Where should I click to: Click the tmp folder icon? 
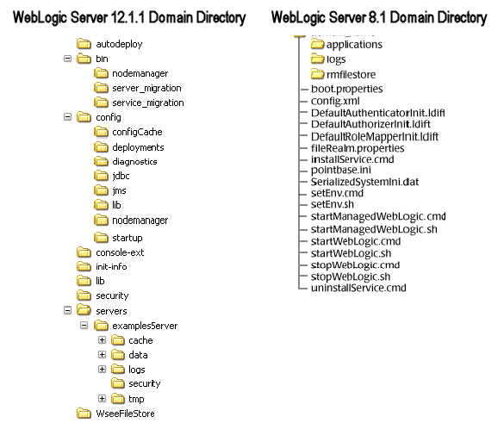[x=118, y=399]
